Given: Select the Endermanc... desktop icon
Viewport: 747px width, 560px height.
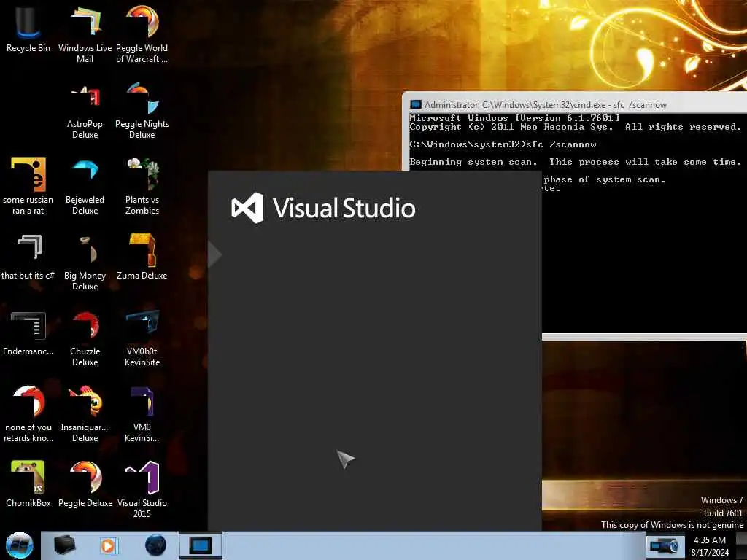Looking at the screenshot, I should pos(28,332).
